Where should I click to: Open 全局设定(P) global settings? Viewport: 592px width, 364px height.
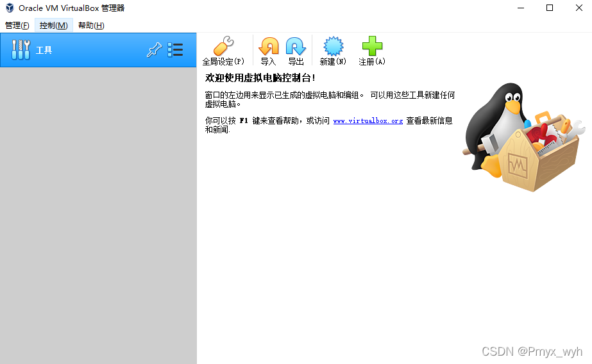tap(223, 51)
